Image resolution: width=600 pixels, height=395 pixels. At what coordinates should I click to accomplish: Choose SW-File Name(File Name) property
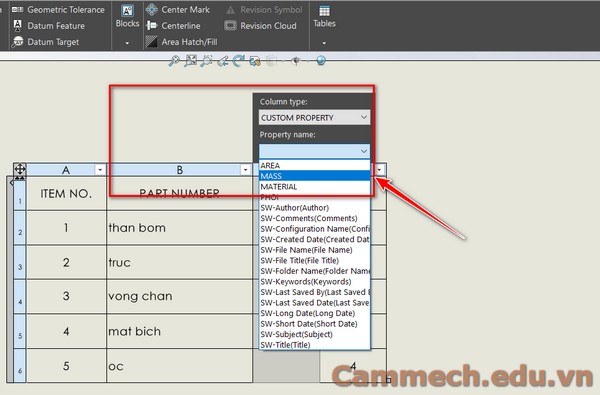[x=315, y=250]
